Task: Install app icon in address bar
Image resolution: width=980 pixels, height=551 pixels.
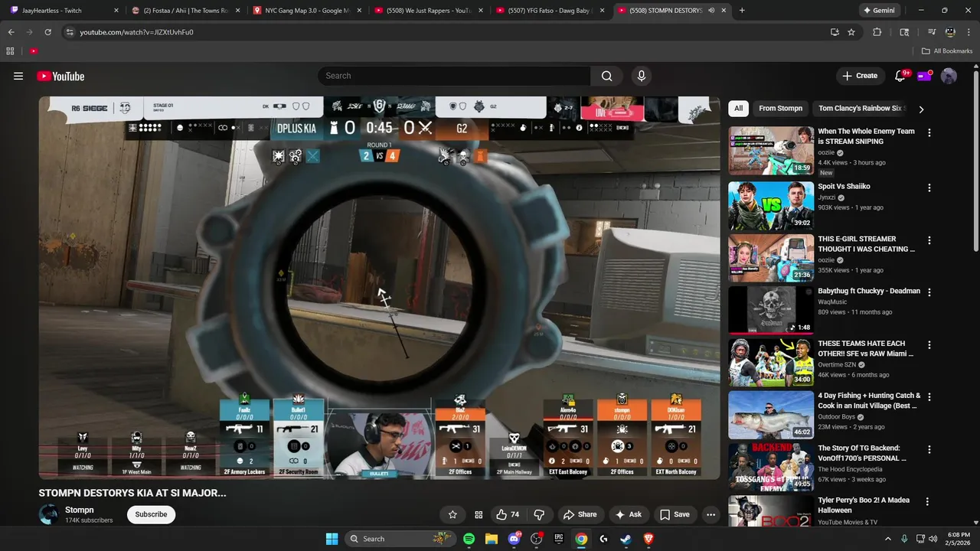Action: pos(835,32)
